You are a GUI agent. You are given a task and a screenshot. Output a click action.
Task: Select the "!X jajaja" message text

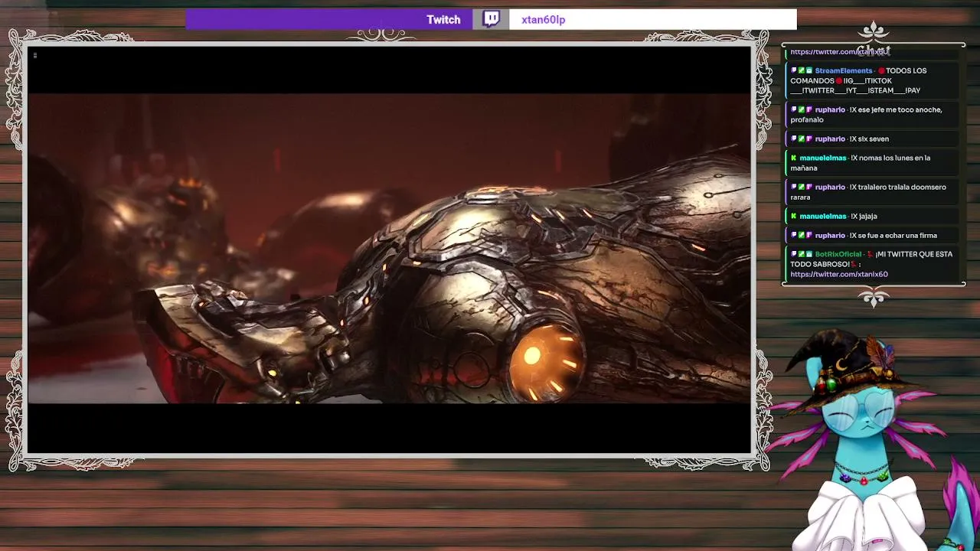(x=864, y=217)
